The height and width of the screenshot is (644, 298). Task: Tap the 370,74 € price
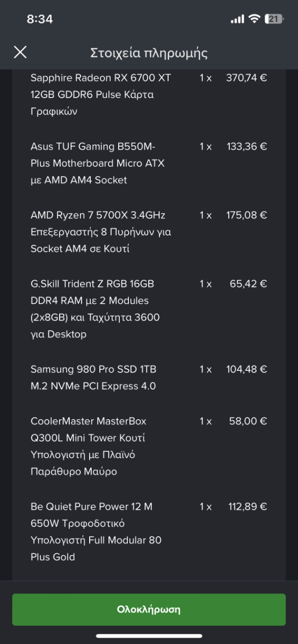246,78
